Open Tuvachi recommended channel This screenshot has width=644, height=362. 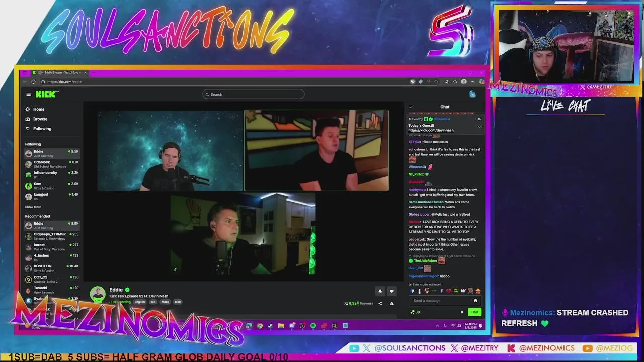pyautogui.click(x=52, y=290)
